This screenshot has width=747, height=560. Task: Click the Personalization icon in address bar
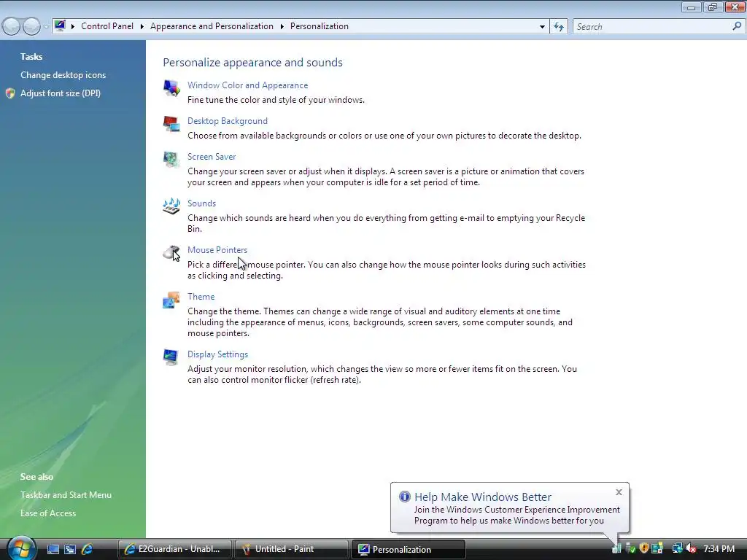tap(60, 26)
